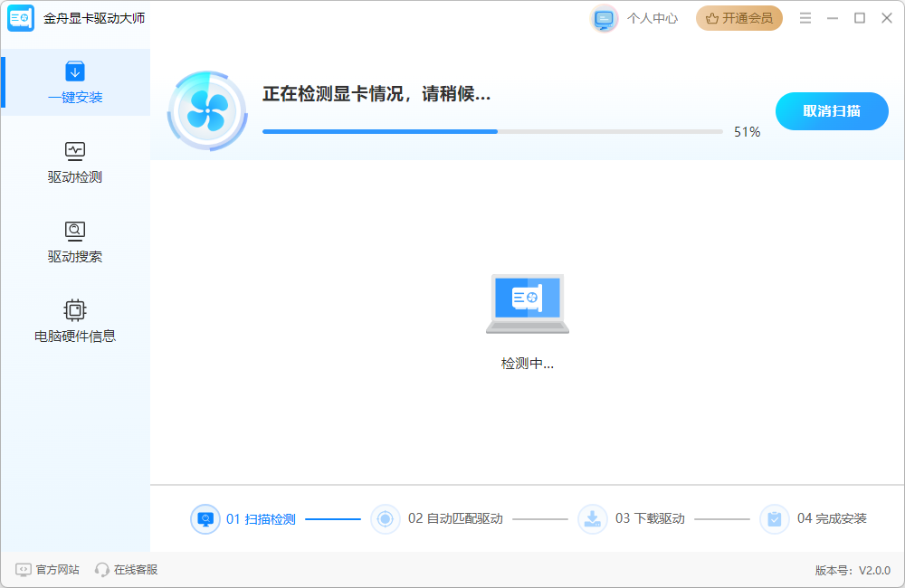Screen dimensions: 905x588
Task: Click the app logo in the titlebar
Action: point(20,17)
